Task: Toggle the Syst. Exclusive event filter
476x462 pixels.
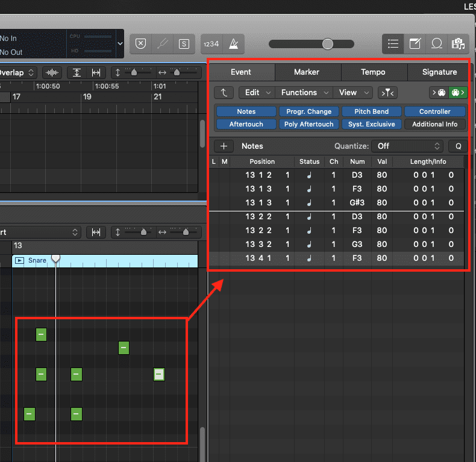Action: pos(372,124)
